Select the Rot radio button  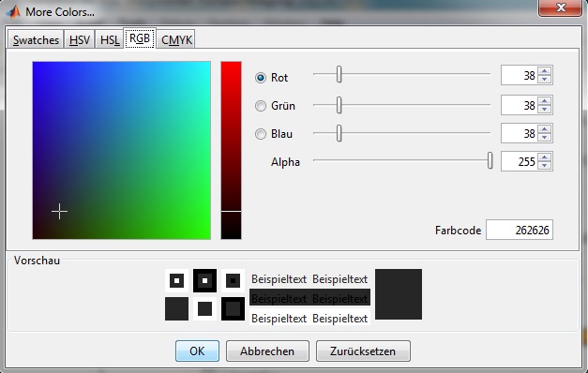coord(261,78)
